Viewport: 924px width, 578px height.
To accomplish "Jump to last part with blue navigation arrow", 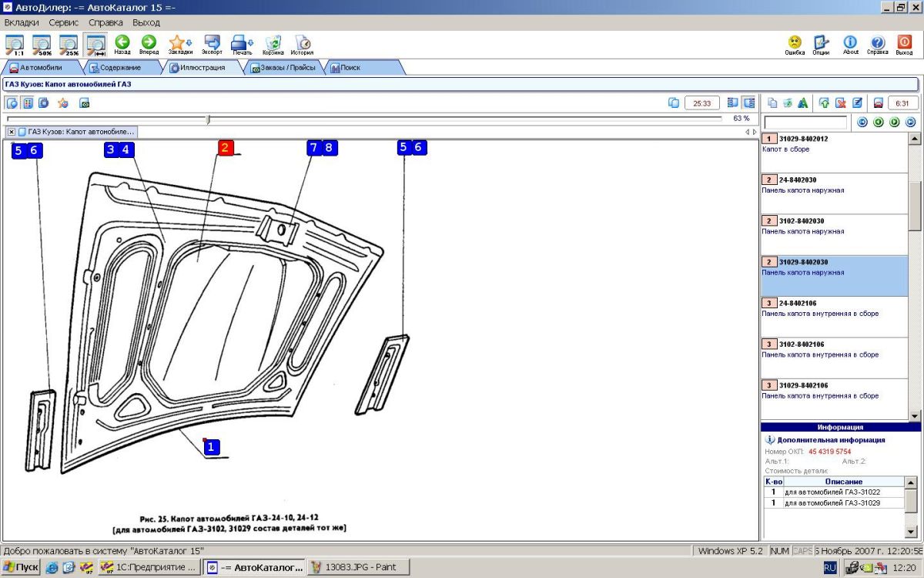I will tap(911, 122).
